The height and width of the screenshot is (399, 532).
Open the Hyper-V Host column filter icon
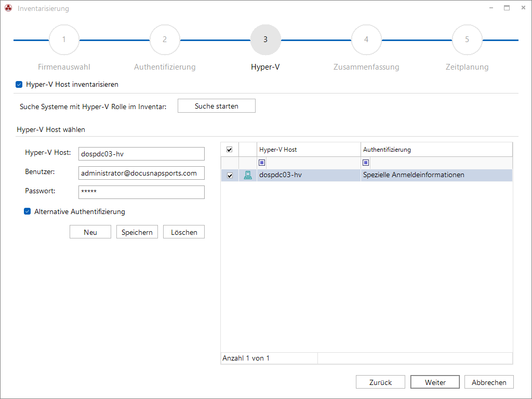click(x=262, y=163)
